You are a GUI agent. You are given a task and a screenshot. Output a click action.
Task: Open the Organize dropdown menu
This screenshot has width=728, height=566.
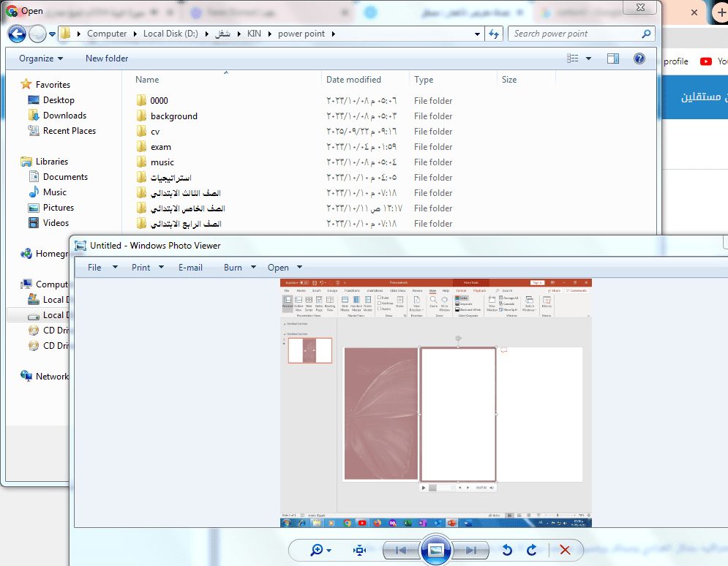coord(41,59)
